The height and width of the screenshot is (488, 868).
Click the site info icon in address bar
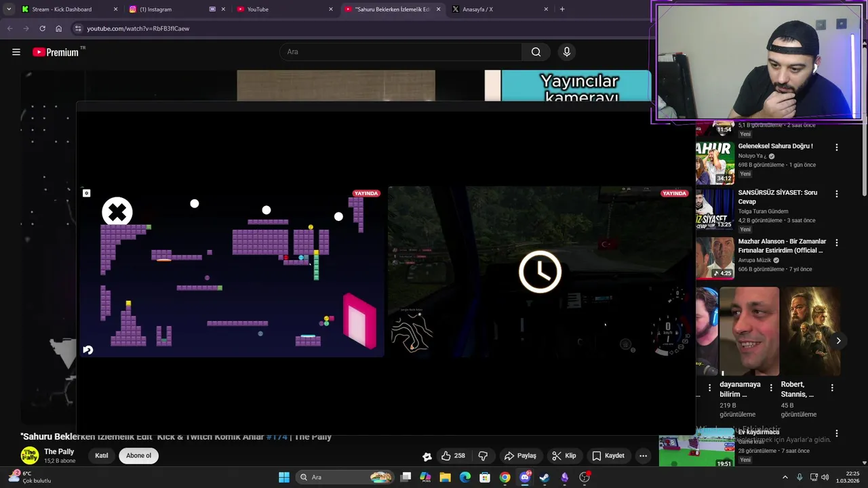78,28
